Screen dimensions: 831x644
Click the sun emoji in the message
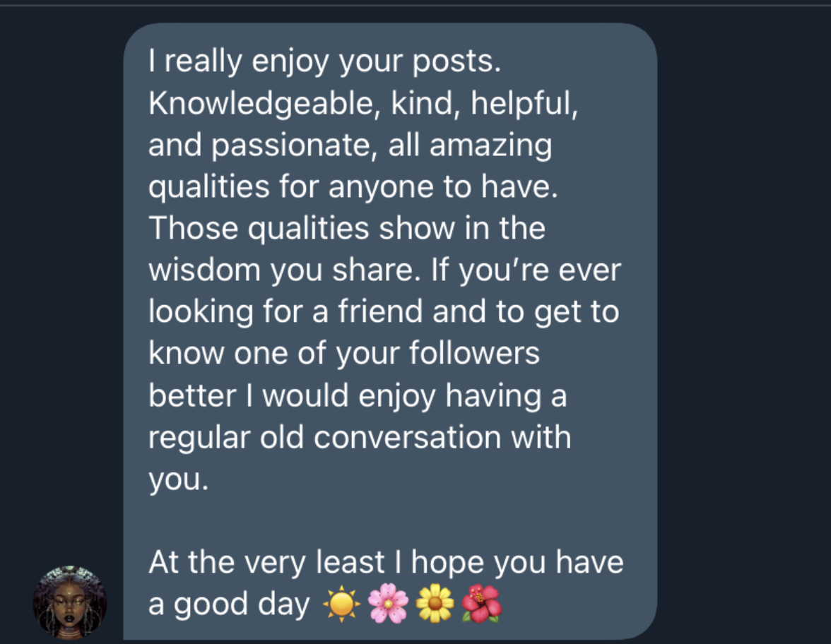[341, 605]
